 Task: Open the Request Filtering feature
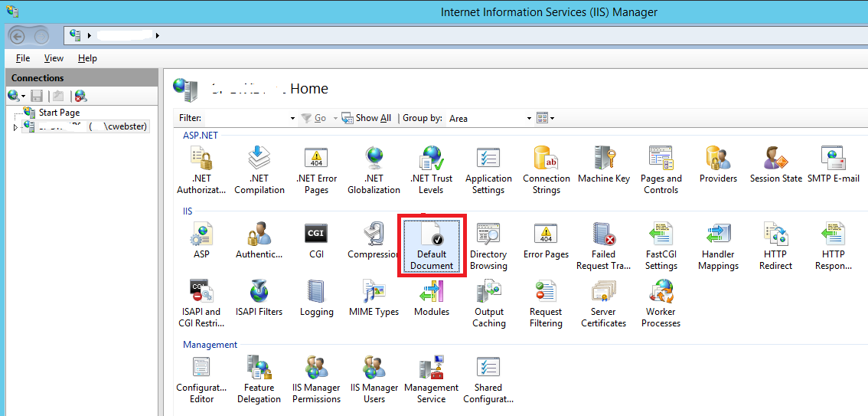click(546, 303)
